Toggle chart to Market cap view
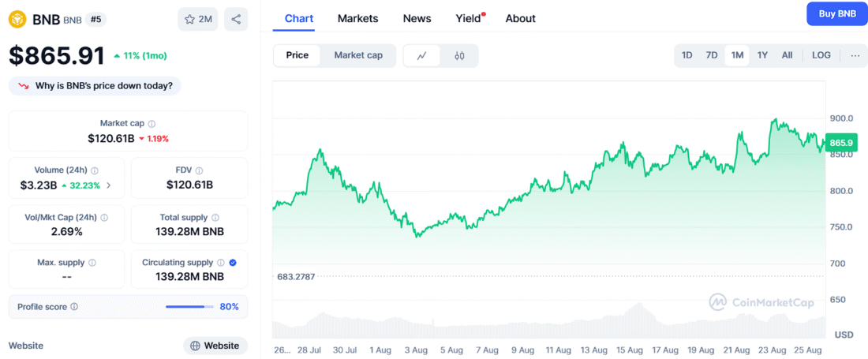This screenshot has width=868, height=359. [358, 55]
